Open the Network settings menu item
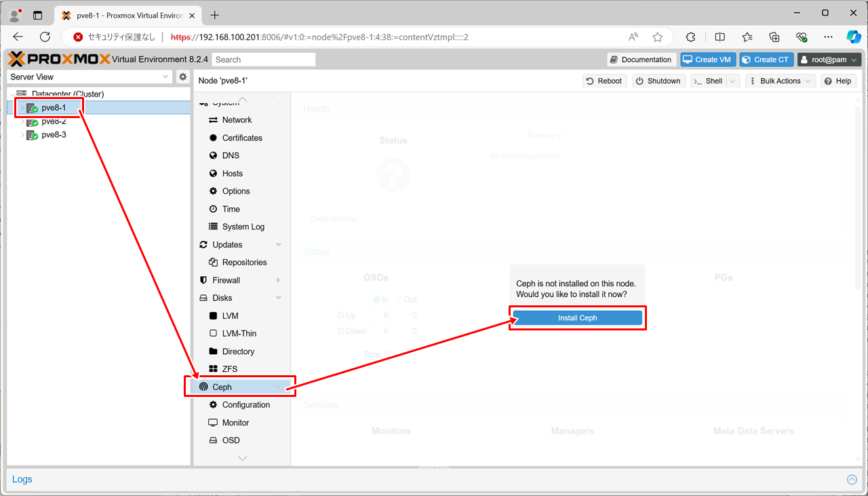This screenshot has width=868, height=496. 237,120
